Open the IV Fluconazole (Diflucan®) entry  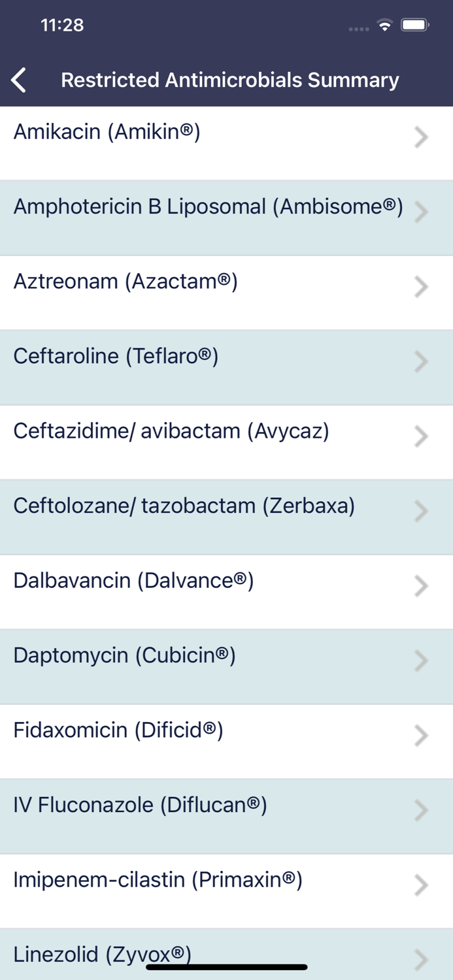pos(140,805)
